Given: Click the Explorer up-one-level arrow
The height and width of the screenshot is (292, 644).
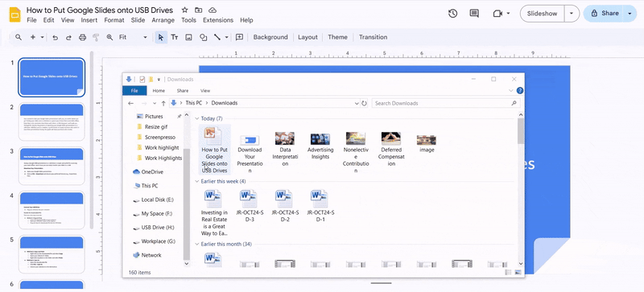Looking at the screenshot, I should 163,104.
